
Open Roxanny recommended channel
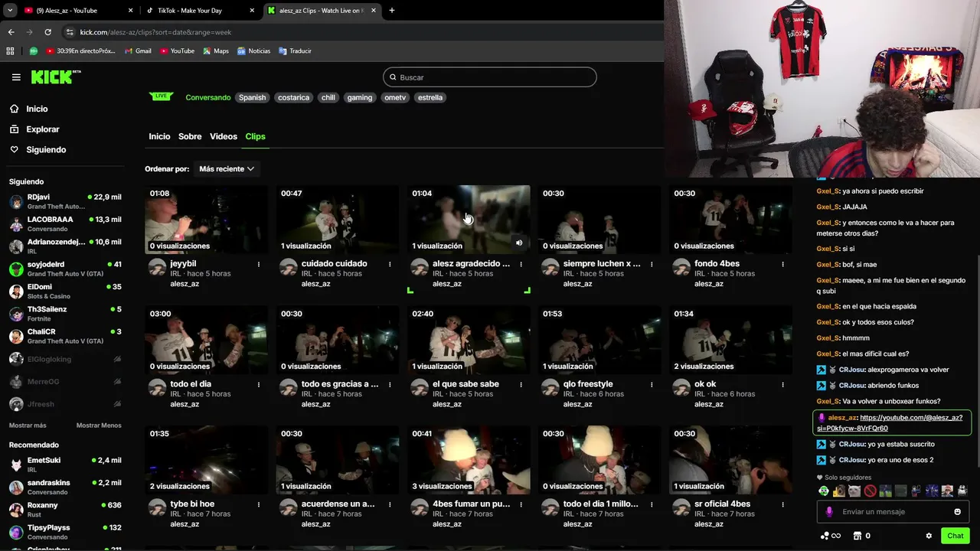click(65, 510)
